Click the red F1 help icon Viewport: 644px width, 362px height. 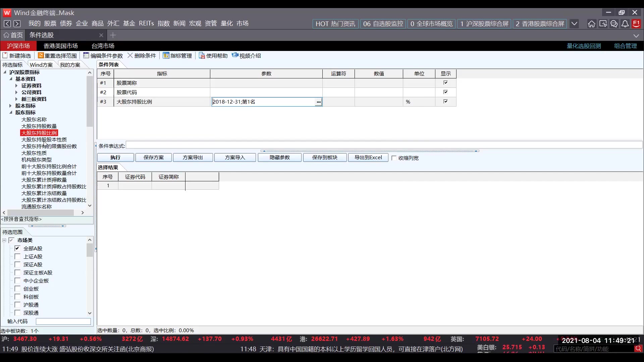pyautogui.click(x=636, y=24)
